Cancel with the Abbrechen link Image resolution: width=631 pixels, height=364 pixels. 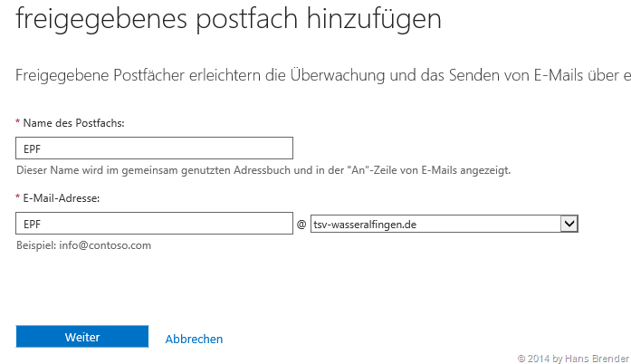(x=194, y=340)
